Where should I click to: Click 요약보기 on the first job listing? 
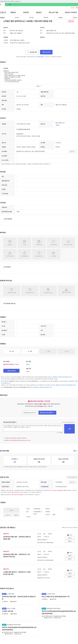[x=70, y=538]
